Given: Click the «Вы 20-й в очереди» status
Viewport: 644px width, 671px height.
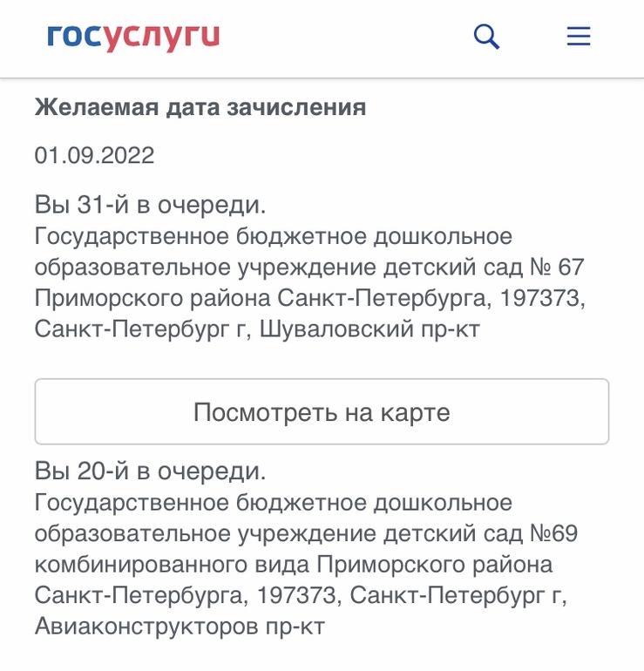Looking at the screenshot, I should pos(151,471).
